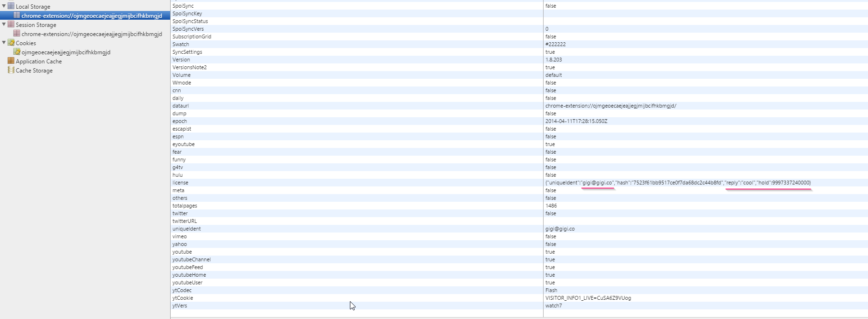
Task: Collapse the Local Storage tree node
Action: coord(4,6)
